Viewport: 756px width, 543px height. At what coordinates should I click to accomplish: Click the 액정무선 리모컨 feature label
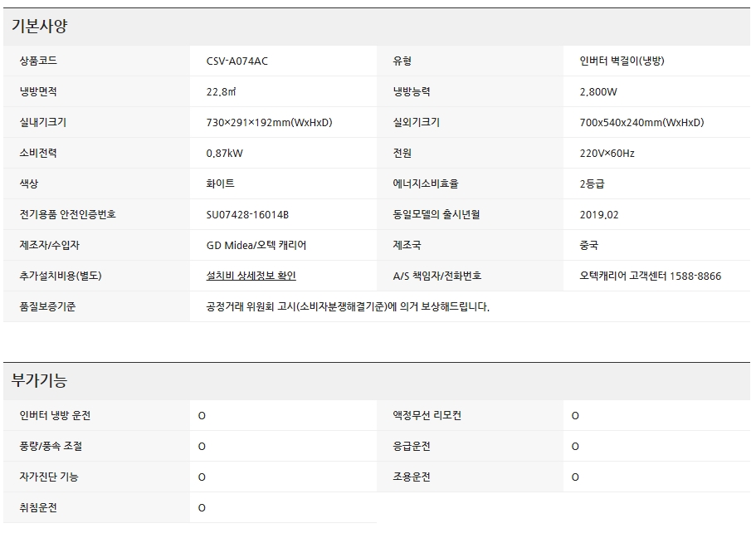click(x=427, y=415)
